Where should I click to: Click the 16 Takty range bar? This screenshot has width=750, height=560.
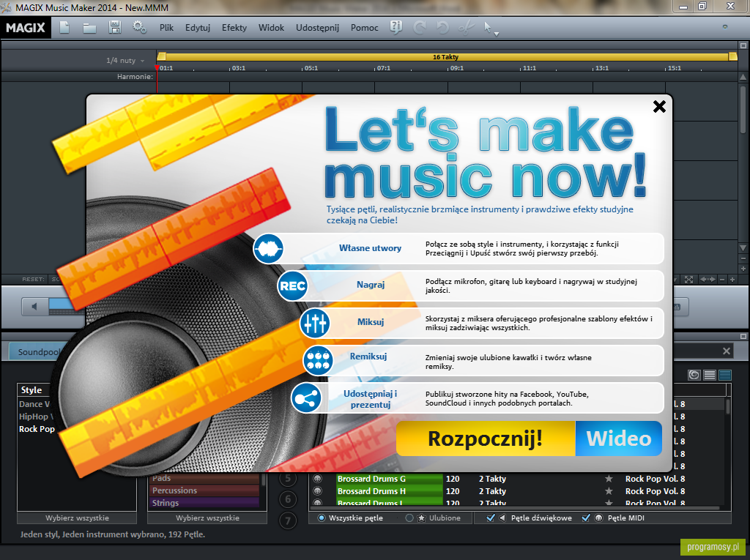pos(446,56)
